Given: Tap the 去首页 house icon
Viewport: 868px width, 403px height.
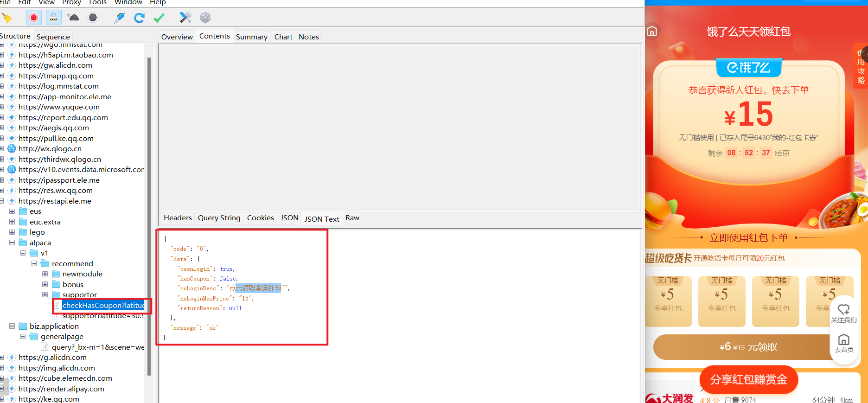Looking at the screenshot, I should coord(844,339).
